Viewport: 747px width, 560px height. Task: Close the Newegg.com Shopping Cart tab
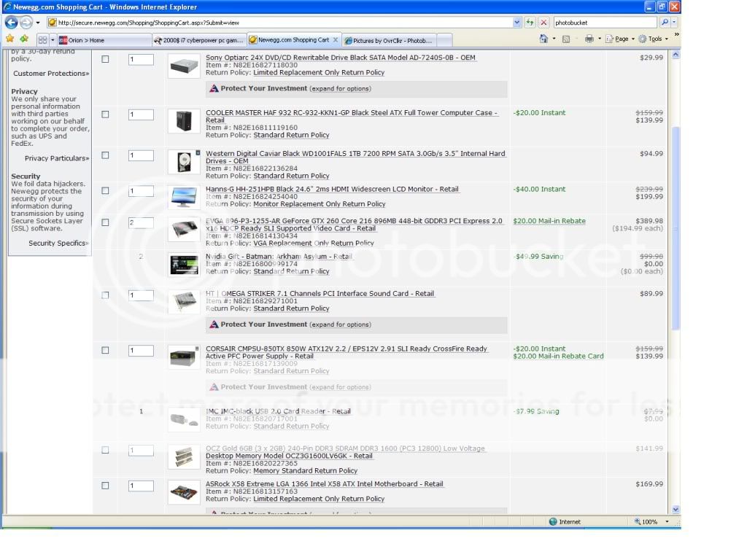coord(336,40)
